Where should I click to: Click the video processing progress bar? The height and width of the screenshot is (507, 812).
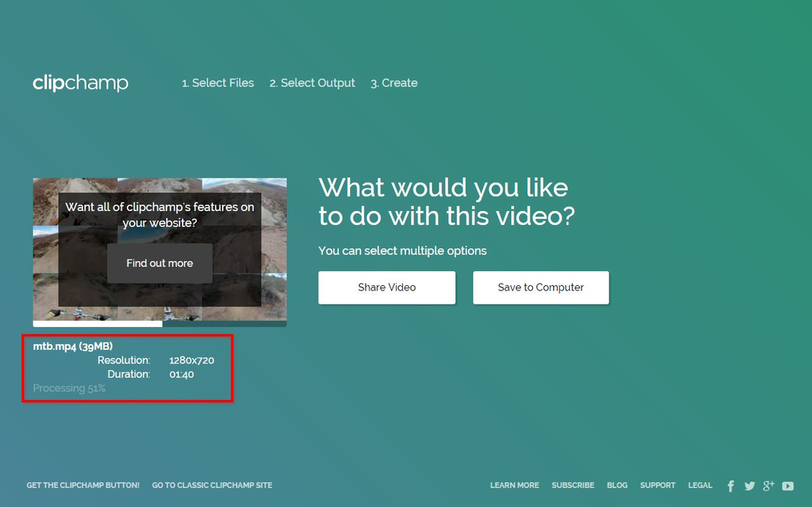pyautogui.click(x=159, y=324)
